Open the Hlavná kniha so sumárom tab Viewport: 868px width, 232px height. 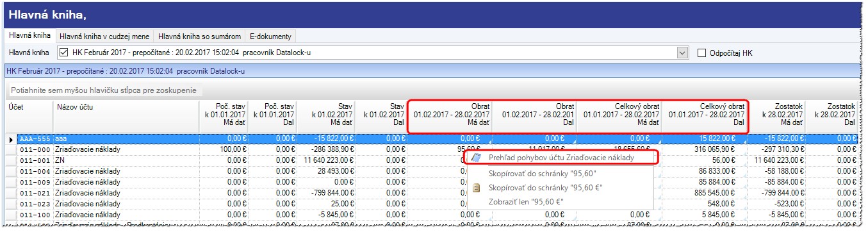click(199, 37)
